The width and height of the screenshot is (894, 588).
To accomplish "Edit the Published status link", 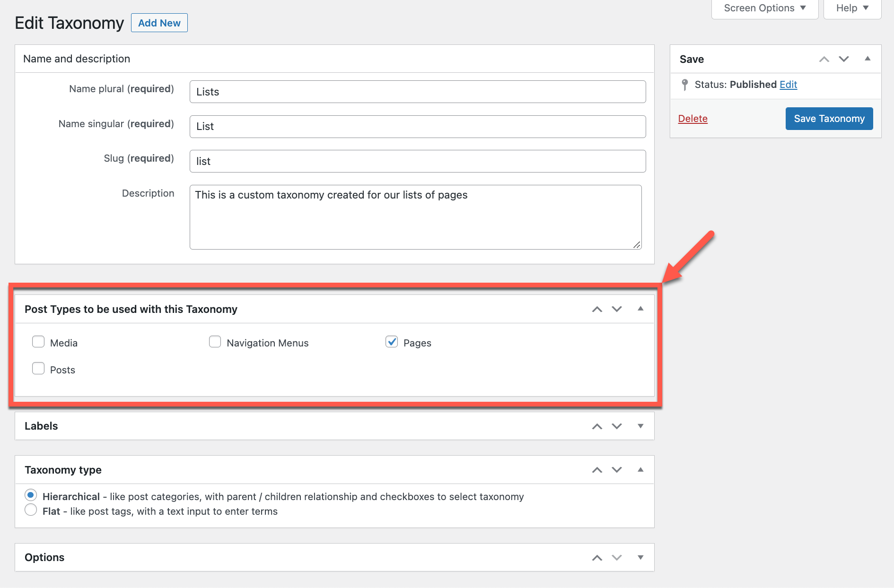I will tap(788, 85).
